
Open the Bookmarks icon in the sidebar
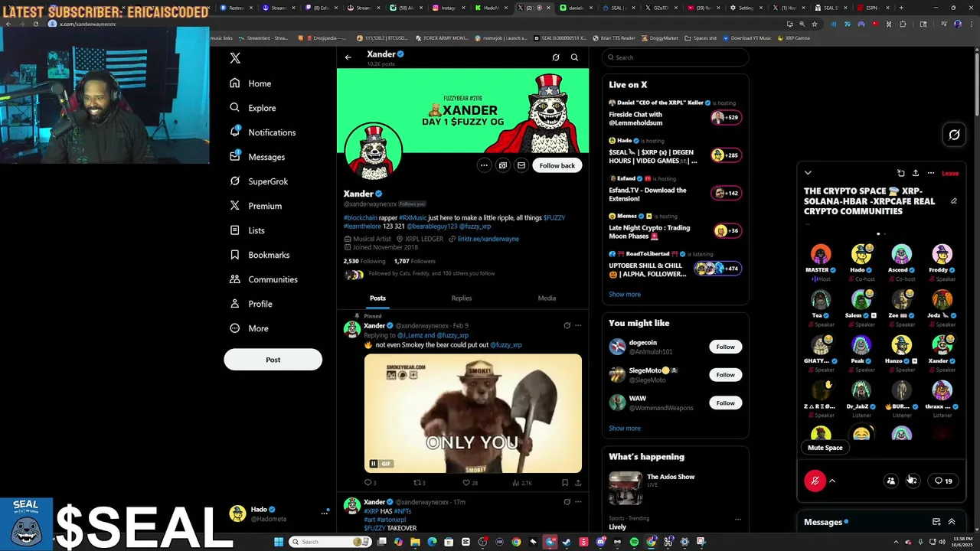[234, 255]
